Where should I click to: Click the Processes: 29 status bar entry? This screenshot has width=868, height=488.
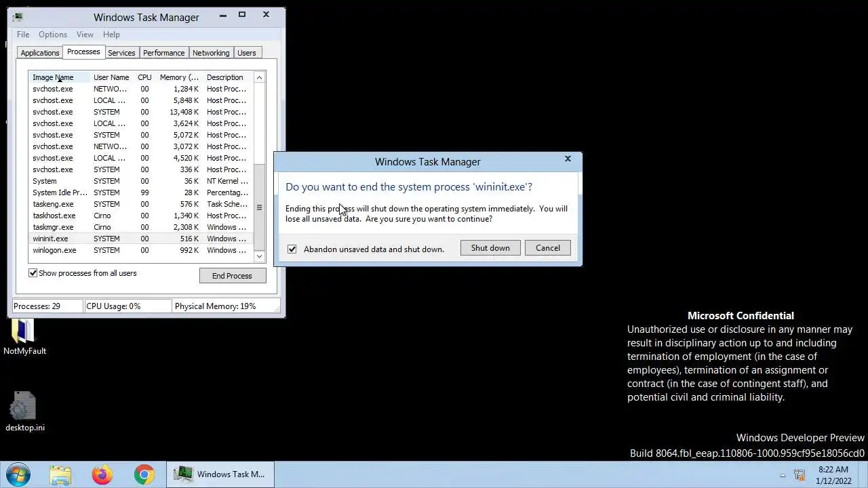pos(47,306)
